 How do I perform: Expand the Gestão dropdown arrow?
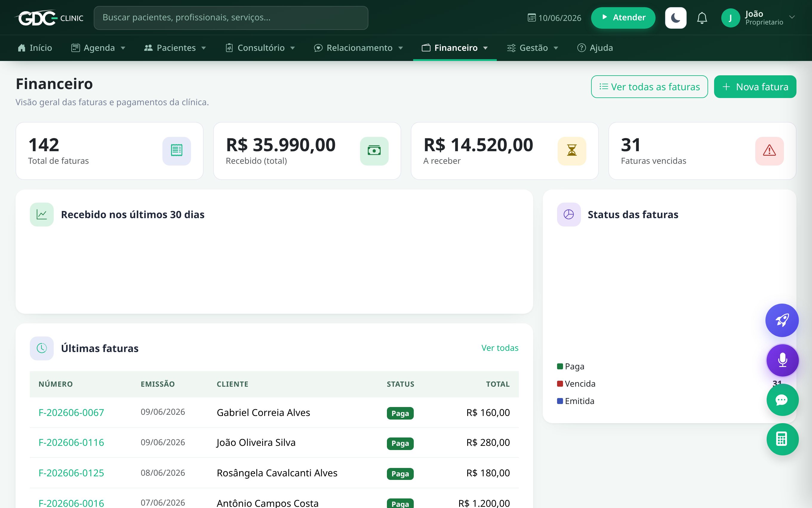click(x=556, y=48)
